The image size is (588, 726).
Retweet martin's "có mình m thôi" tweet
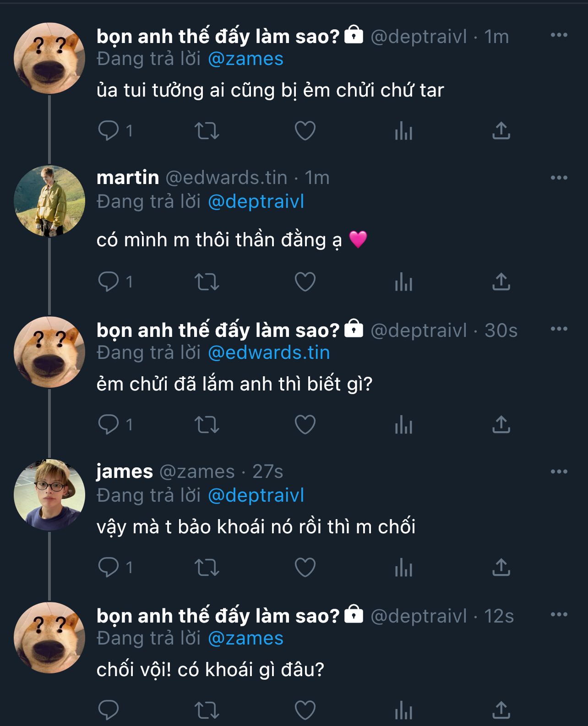click(x=207, y=282)
